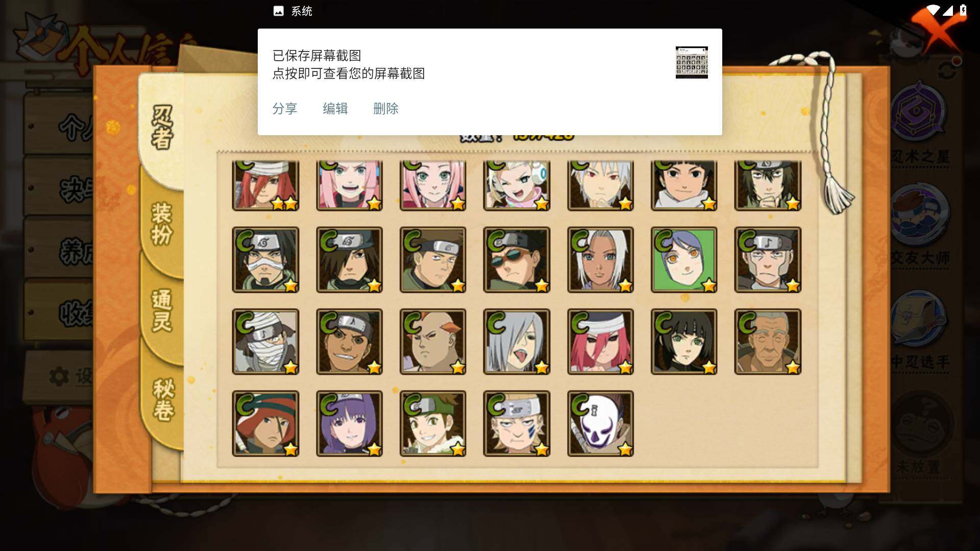980x551 pixels.
Task: Tap 删除 in the screenshot notification
Action: pos(386,109)
